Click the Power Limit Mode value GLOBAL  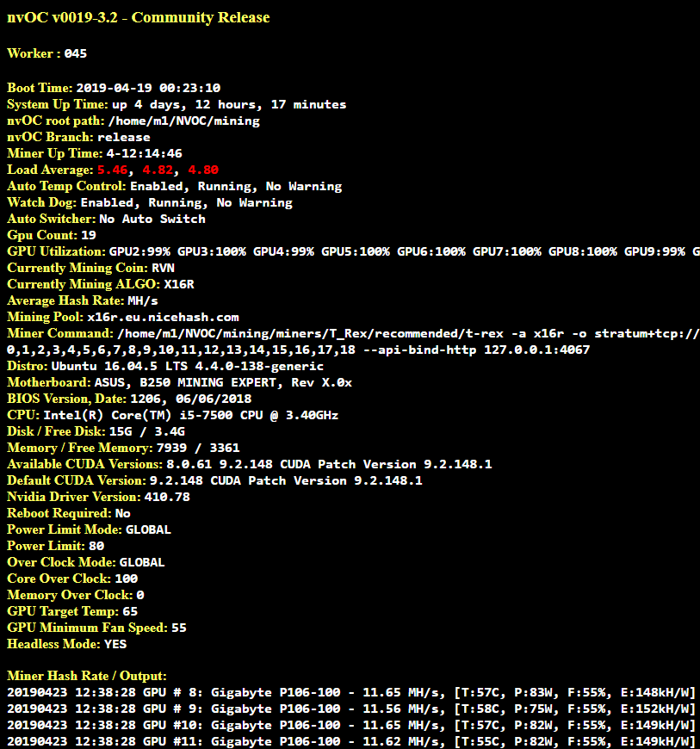[x=148, y=529]
